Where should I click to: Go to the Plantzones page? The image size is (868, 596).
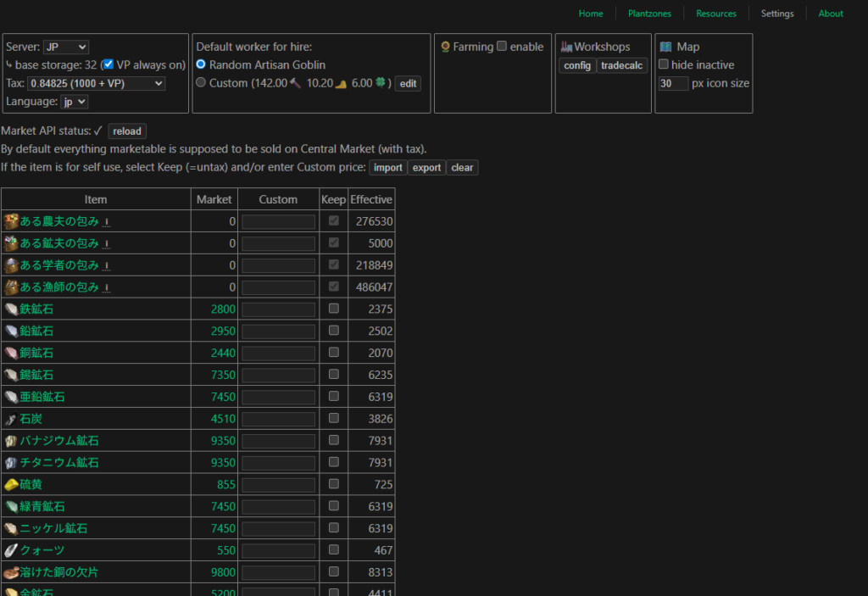tap(649, 14)
